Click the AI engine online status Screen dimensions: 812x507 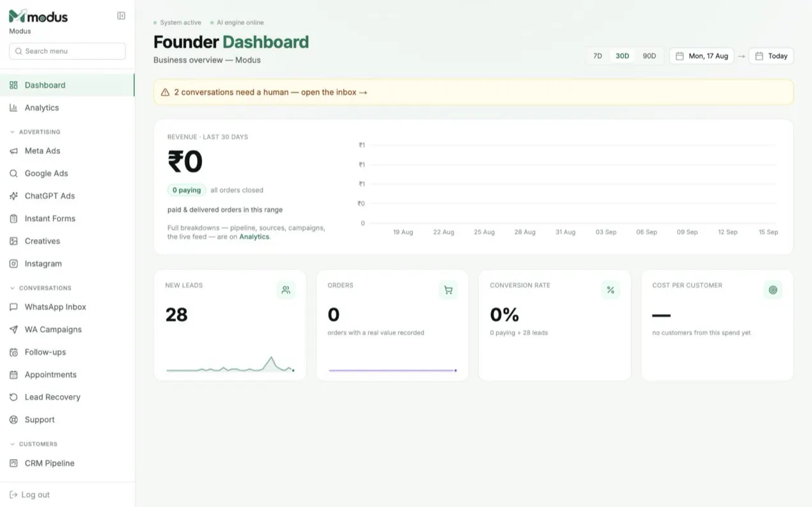click(x=237, y=22)
